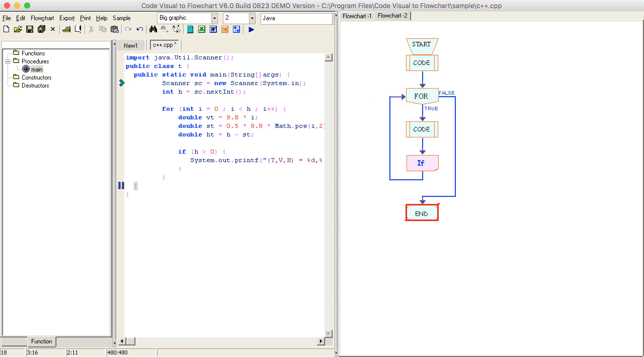The width and height of the screenshot is (644, 357).
Task: Click the blue Run play arrow icon
Action: point(251,30)
